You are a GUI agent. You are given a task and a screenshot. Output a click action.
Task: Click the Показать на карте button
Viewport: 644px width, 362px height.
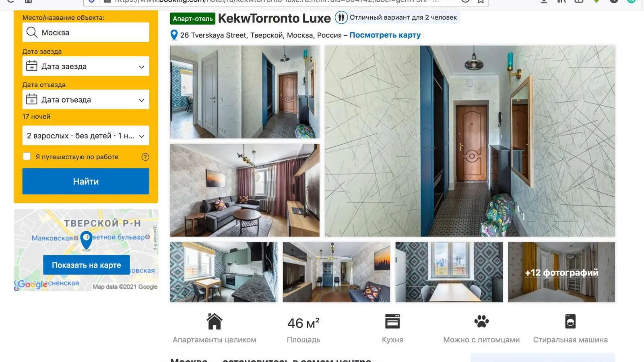tap(87, 265)
